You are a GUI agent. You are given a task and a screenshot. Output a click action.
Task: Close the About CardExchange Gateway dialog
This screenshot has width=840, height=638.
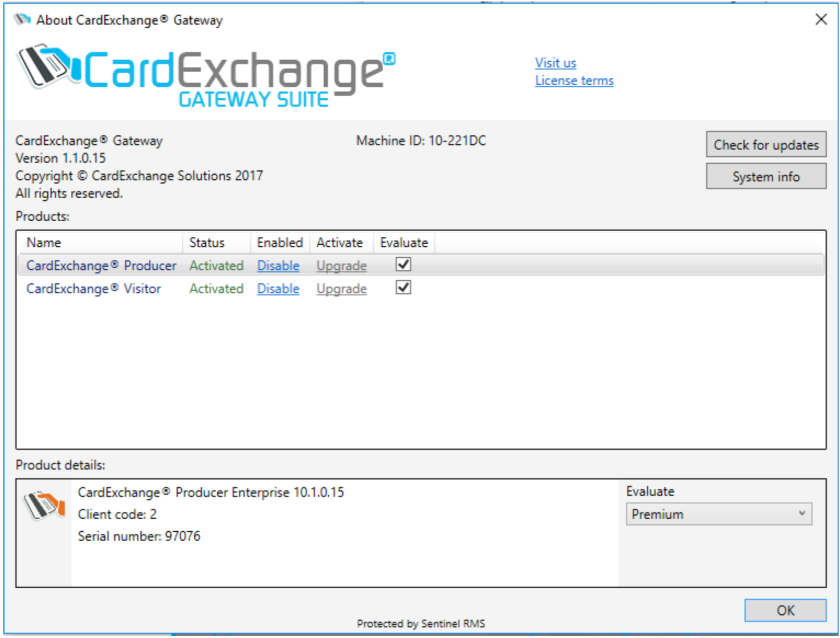tap(821, 20)
